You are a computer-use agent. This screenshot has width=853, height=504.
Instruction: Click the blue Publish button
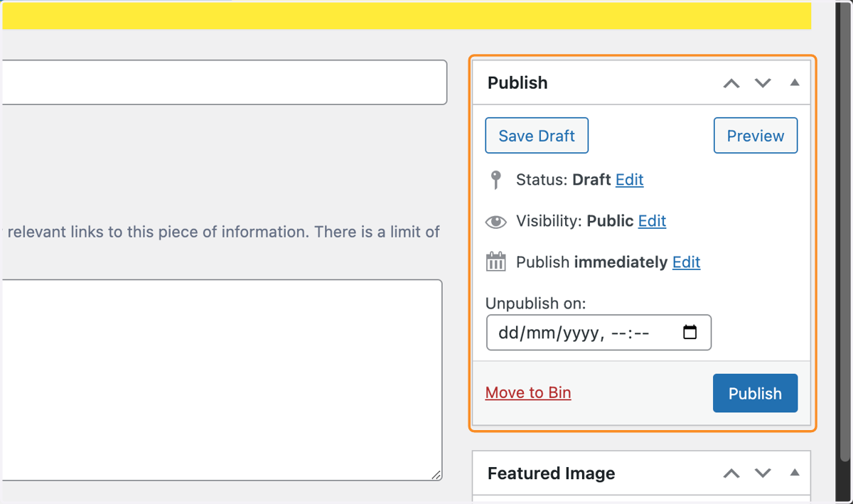click(755, 393)
